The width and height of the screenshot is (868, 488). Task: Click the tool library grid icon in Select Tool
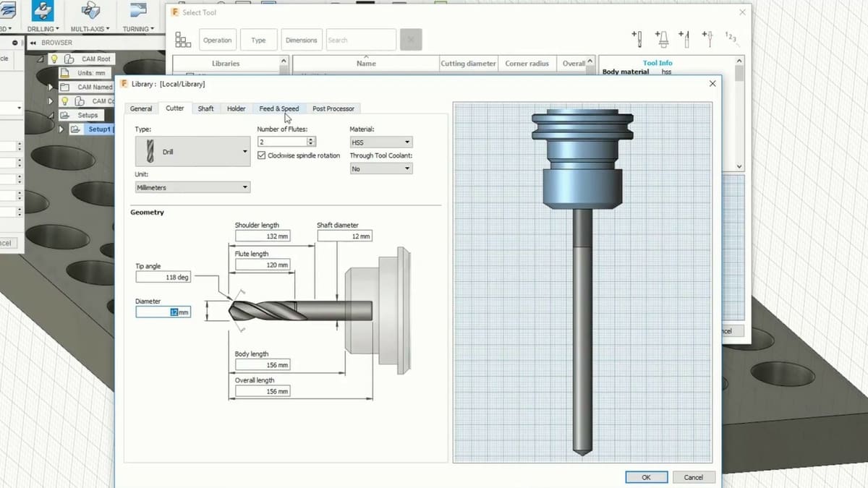pyautogui.click(x=183, y=40)
